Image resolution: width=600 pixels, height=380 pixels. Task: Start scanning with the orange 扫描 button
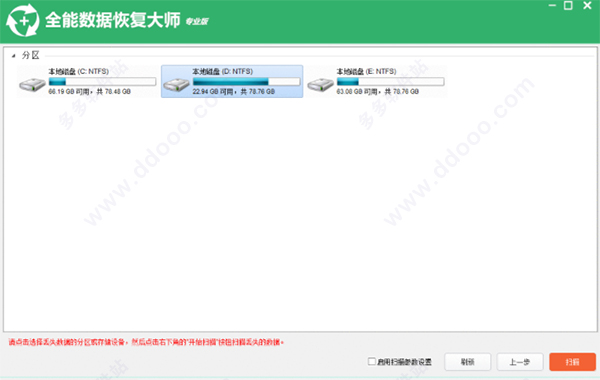click(572, 362)
